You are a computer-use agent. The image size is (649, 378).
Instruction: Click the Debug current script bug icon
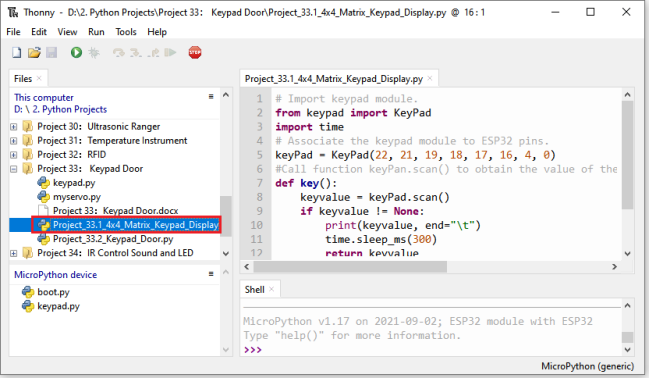(94, 53)
